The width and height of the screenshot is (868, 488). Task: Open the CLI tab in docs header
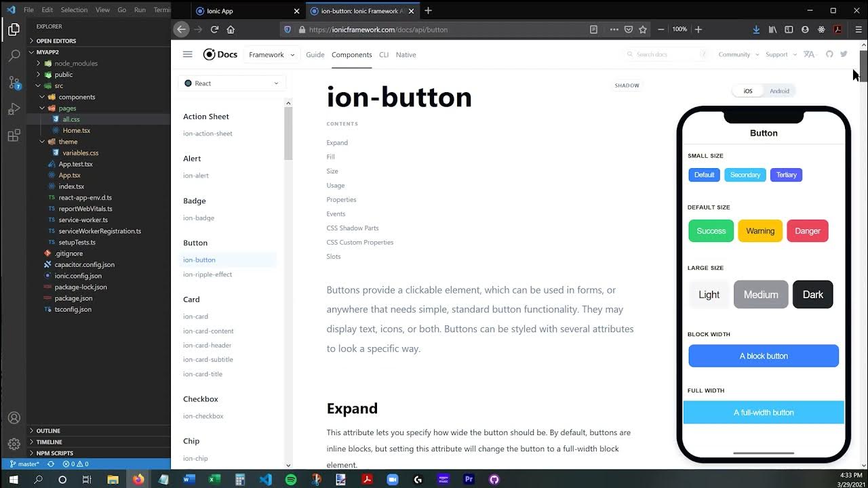click(x=384, y=55)
